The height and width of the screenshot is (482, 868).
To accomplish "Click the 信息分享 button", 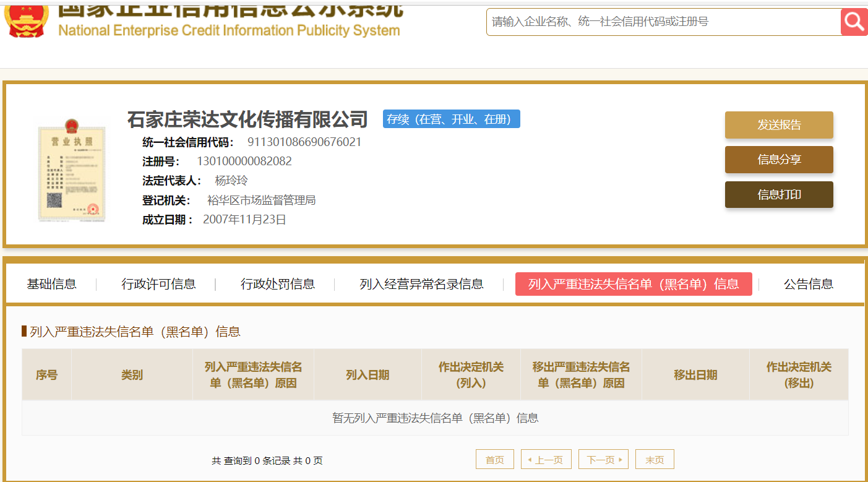I will coord(779,160).
